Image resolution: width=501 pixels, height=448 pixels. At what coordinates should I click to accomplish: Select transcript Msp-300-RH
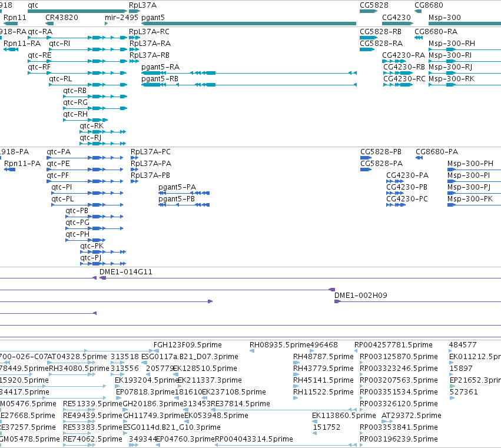(x=464, y=49)
